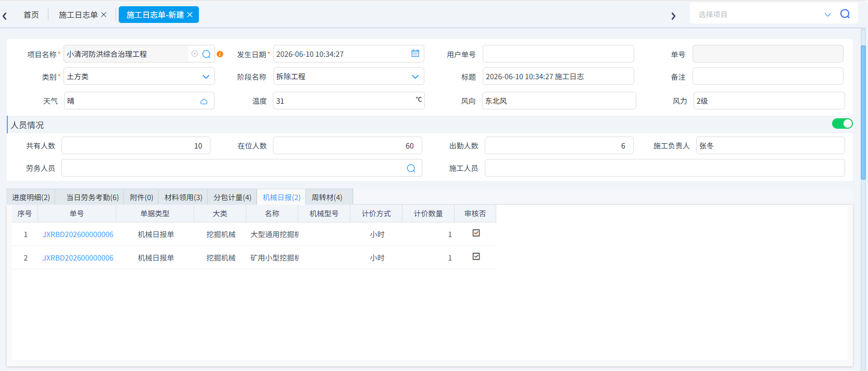Toggle 审核否 checkbox for 矿用小型挖掘机 row
The height and width of the screenshot is (371, 868).
pyautogui.click(x=476, y=256)
